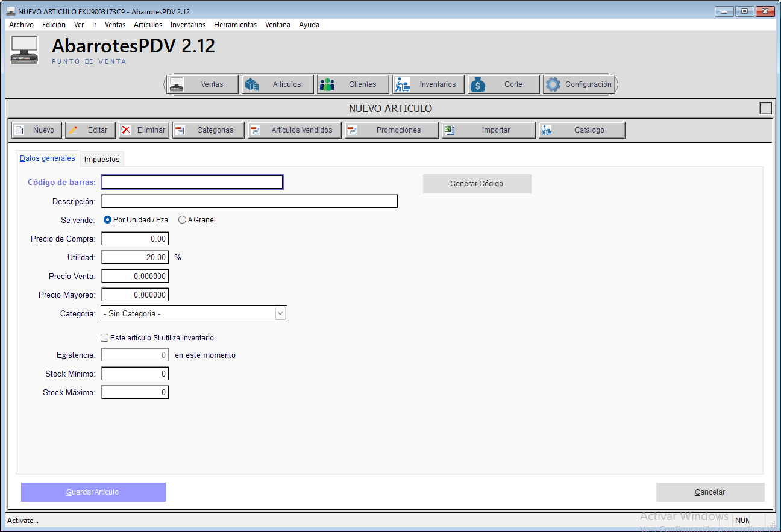The width and height of the screenshot is (781, 532).
Task: Click the AbarrotesPDV computer logo
Action: pos(25,50)
